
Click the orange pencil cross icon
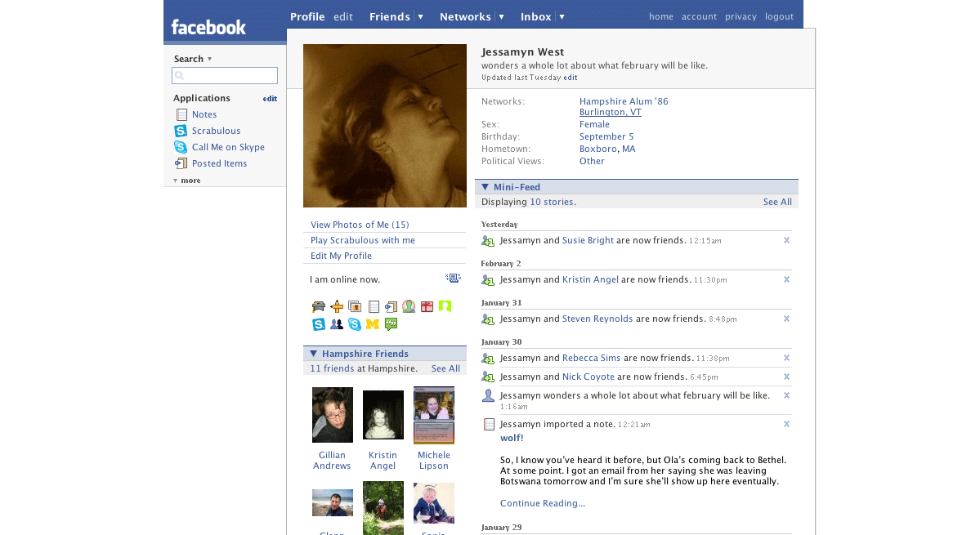[x=337, y=306]
